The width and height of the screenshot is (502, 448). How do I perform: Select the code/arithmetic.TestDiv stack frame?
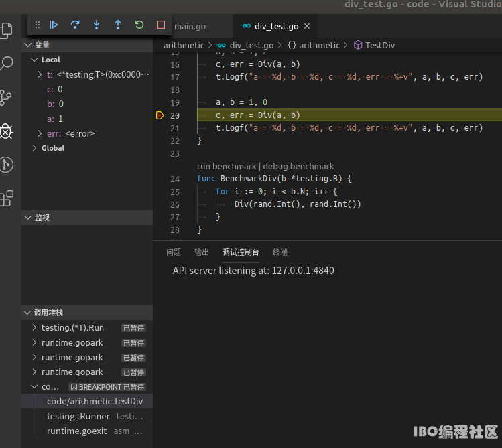click(x=86, y=401)
